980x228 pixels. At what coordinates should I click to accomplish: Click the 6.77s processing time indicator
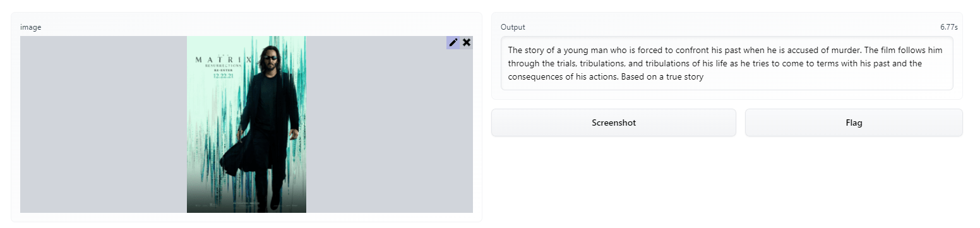(x=948, y=27)
